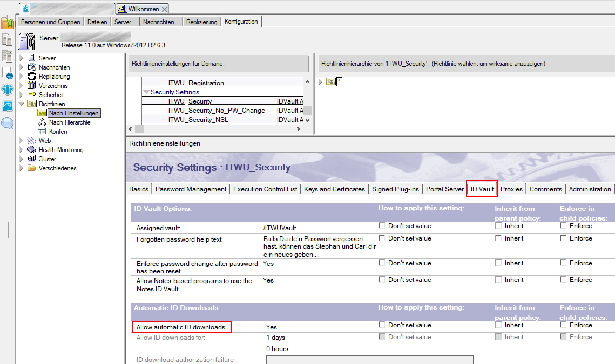
Task: Select ITWU_Security_NSL policy row
Action: click(223, 120)
